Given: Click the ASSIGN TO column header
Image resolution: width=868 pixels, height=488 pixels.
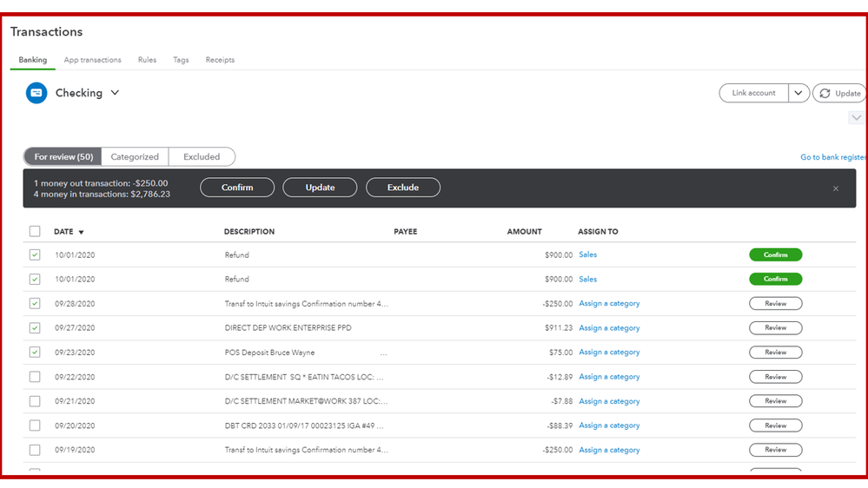Looking at the screenshot, I should click(598, 232).
